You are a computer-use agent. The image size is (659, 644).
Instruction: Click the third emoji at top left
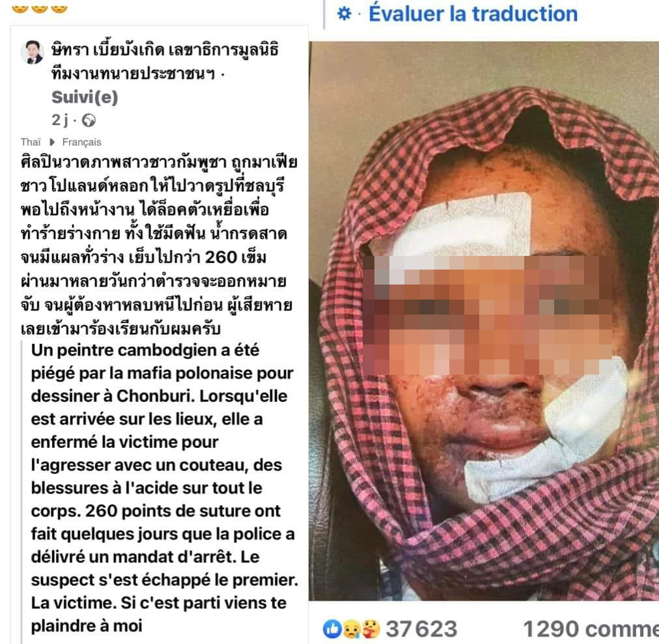[59, 8]
